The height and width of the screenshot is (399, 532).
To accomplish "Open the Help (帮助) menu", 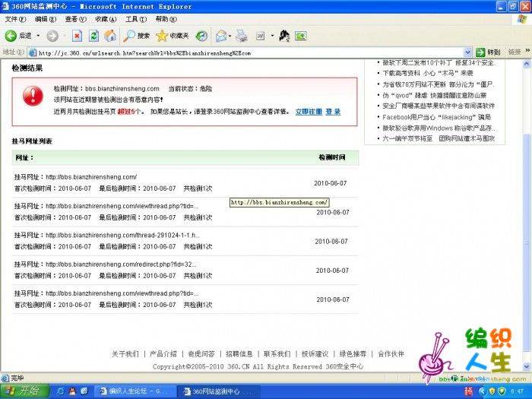I will click(166, 19).
